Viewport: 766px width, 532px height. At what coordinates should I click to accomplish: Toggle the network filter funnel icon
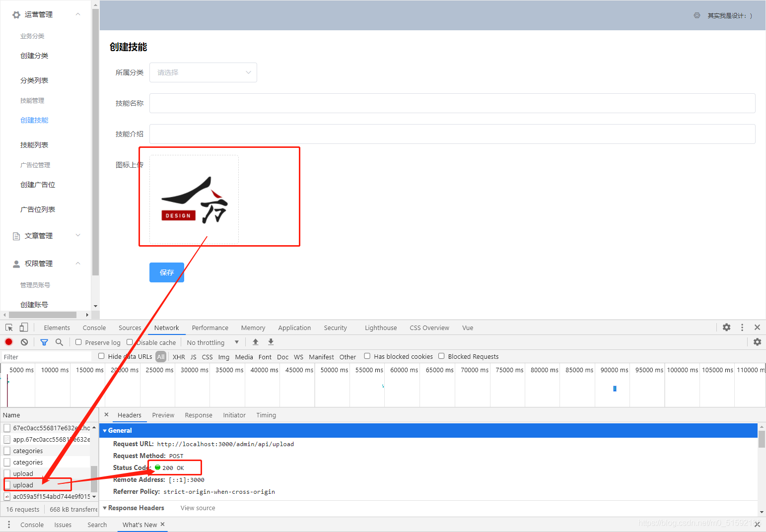[44, 342]
